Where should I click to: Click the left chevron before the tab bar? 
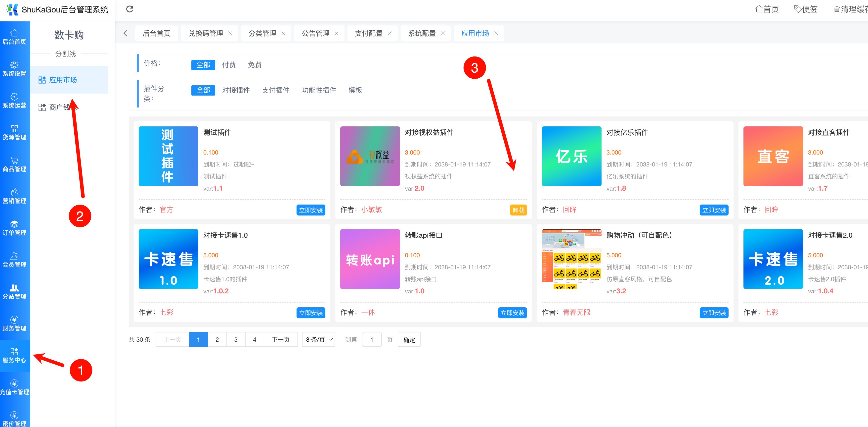[x=125, y=33]
